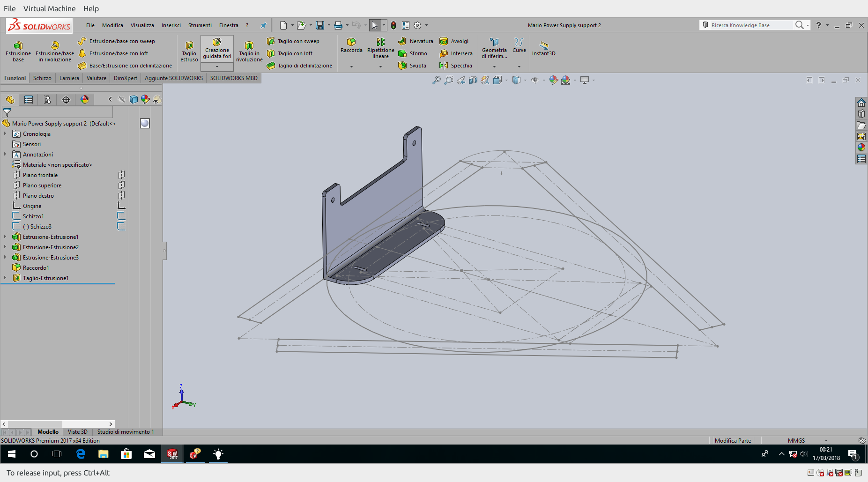Open the ConfigurationManager panel tab
This screenshot has width=868, height=482.
[x=47, y=100]
